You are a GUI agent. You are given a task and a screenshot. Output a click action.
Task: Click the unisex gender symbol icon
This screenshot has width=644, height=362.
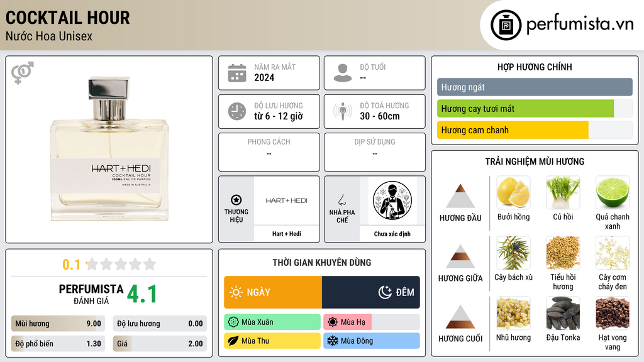(x=23, y=73)
